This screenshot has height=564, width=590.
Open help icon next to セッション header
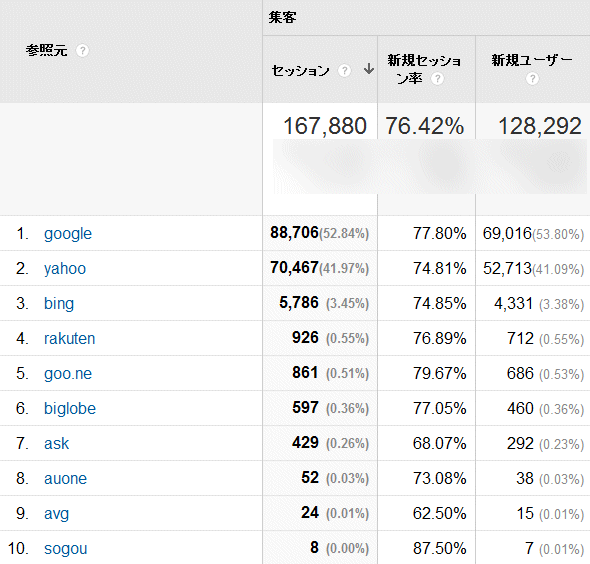coord(344,70)
